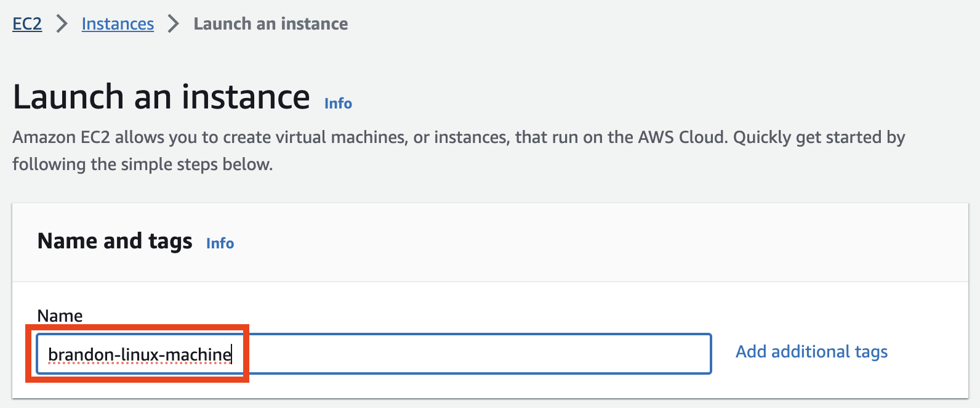The width and height of the screenshot is (980, 408).
Task: Open the EC2 breadcrumb link
Action: click(x=27, y=24)
